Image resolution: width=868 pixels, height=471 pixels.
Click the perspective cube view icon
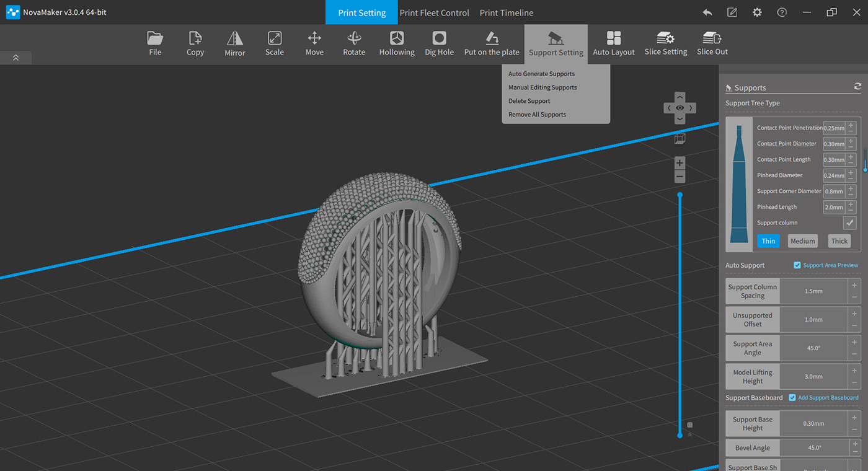[x=680, y=139]
